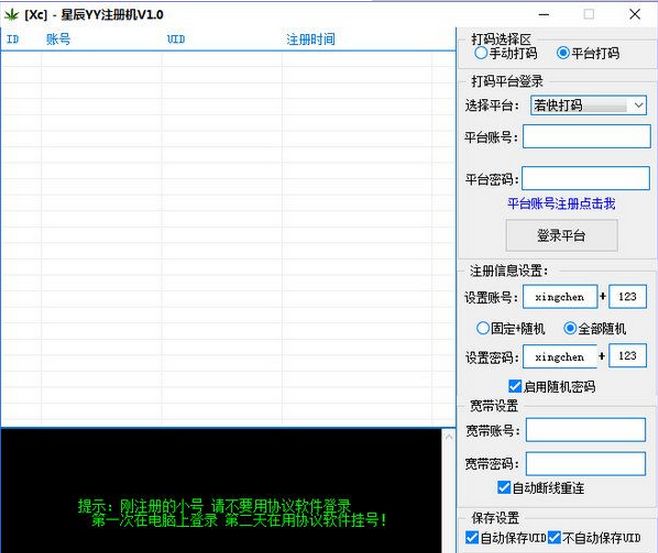
Task: Click the 设置账号 xingchen text field
Action: (560, 297)
